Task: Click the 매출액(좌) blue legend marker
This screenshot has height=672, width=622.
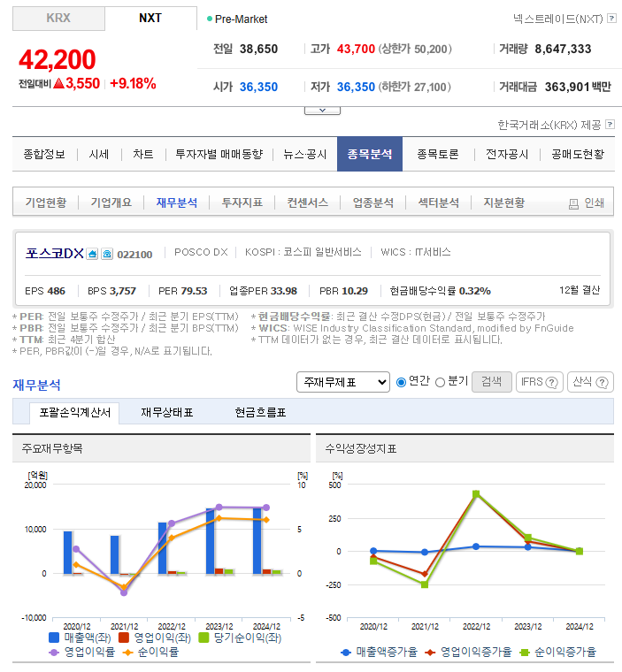Action: (54, 638)
